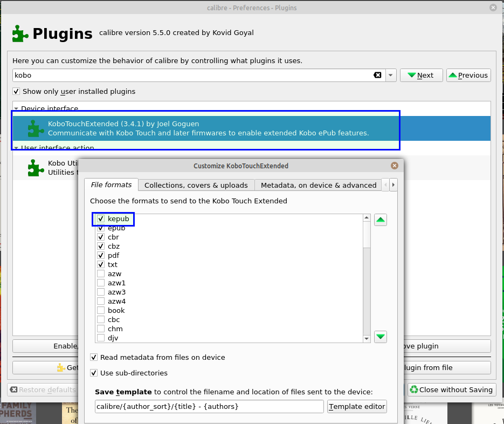Enable the azw1 format checkbox

[x=101, y=283]
